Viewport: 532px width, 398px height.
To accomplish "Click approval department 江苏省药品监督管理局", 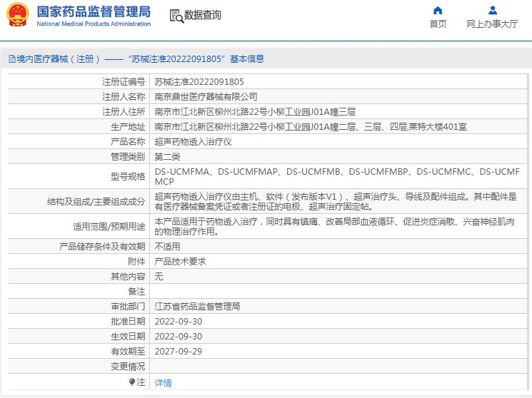I will tap(197, 307).
